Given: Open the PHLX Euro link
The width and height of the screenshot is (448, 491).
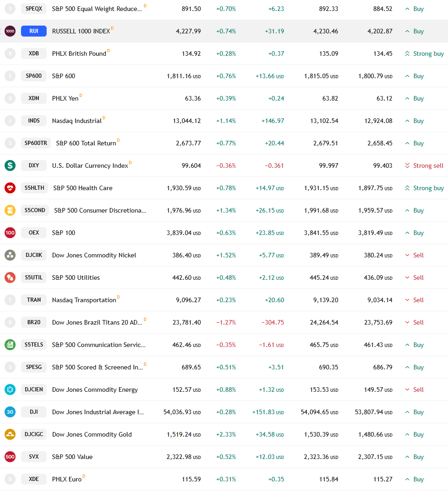Looking at the screenshot, I should 67,479.
